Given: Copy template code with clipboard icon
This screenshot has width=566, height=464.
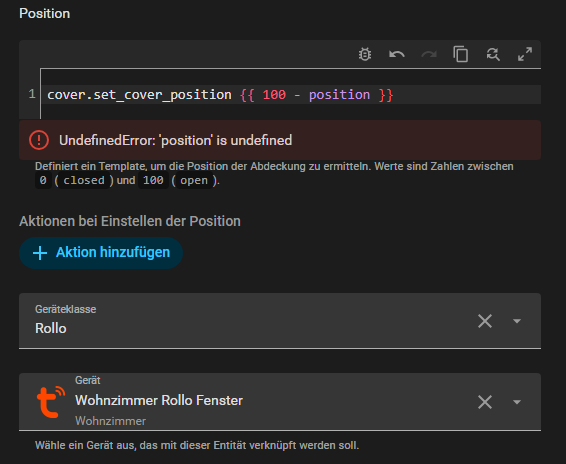Looking at the screenshot, I should [461, 55].
